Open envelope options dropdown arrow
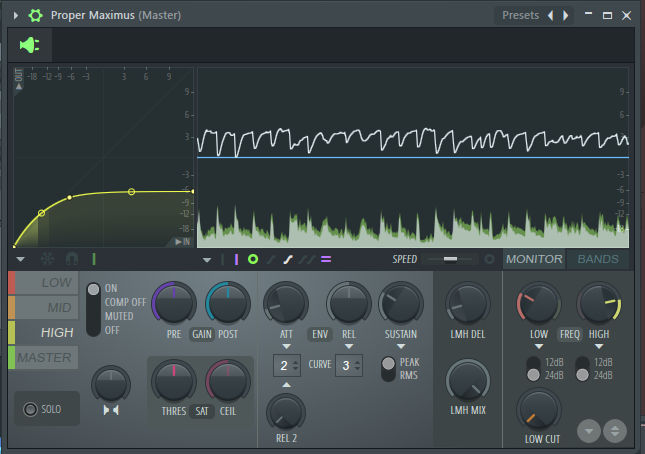The width and height of the screenshot is (645, 454). click(21, 259)
